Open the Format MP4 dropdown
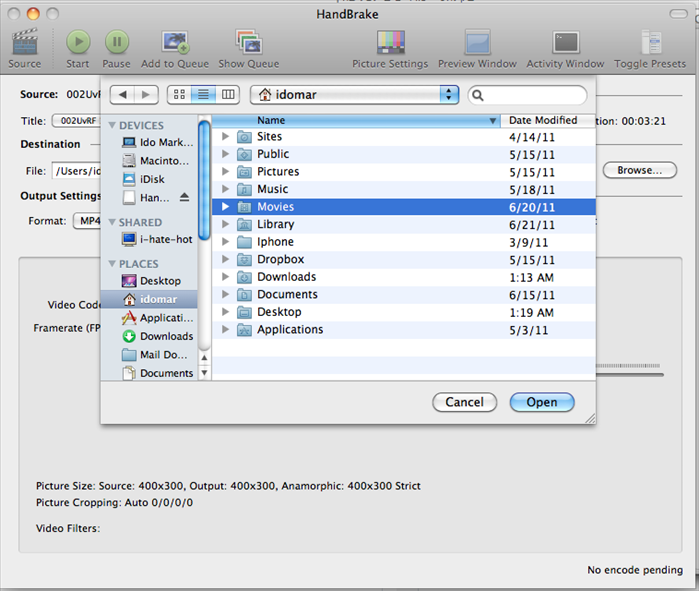The width and height of the screenshot is (699, 591). pyautogui.click(x=87, y=221)
